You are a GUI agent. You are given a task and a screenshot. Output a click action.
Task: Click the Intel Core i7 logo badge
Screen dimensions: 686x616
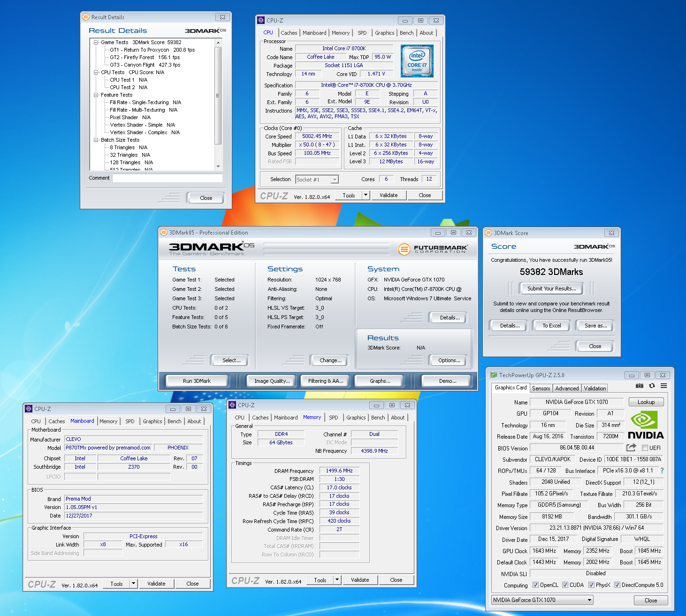(x=417, y=61)
